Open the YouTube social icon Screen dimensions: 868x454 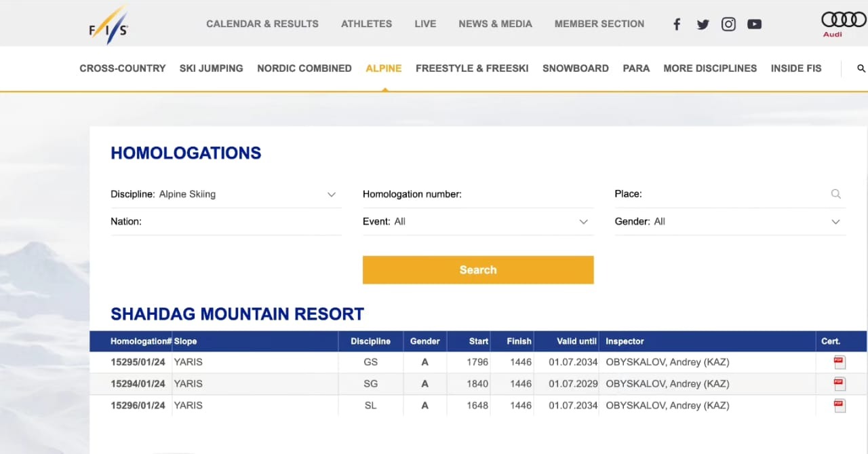tap(754, 24)
